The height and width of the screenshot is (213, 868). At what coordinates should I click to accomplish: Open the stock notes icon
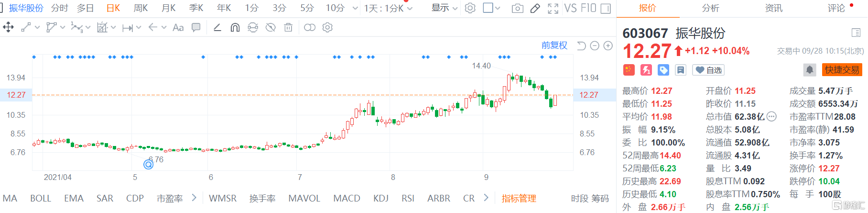[x=681, y=70]
